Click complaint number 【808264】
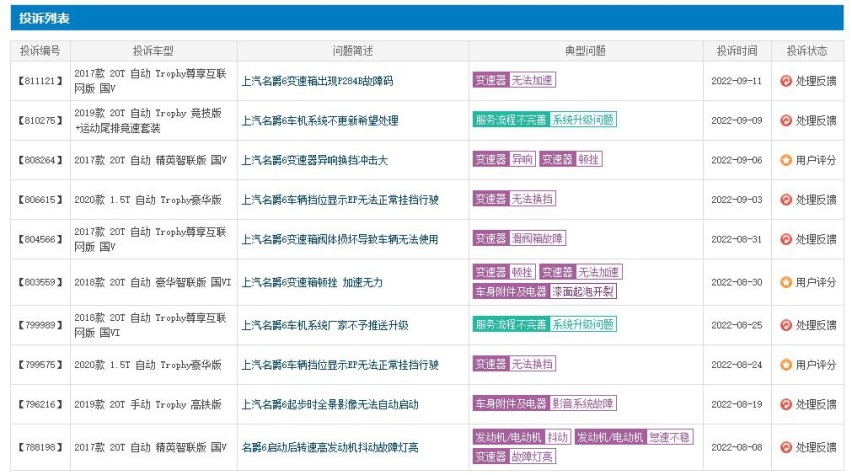The width and height of the screenshot is (852, 475). click(x=40, y=160)
